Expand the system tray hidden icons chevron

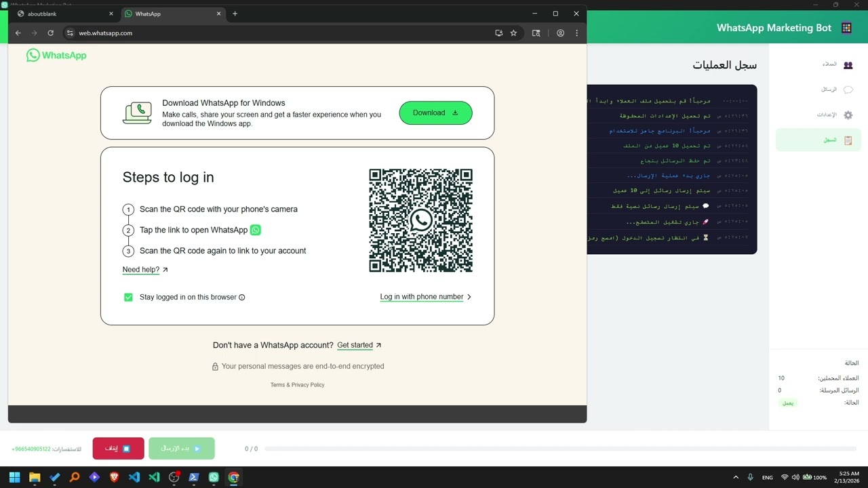click(736, 477)
